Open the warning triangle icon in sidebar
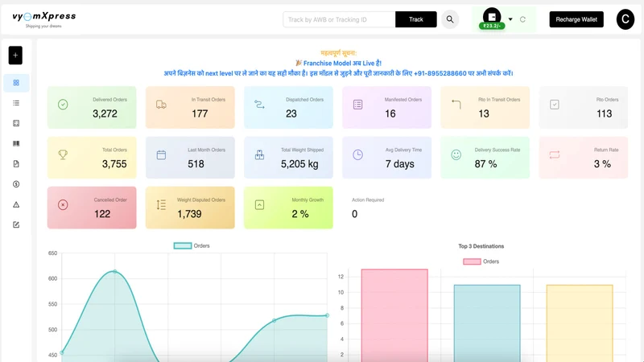This screenshot has height=362, width=644. (16, 204)
